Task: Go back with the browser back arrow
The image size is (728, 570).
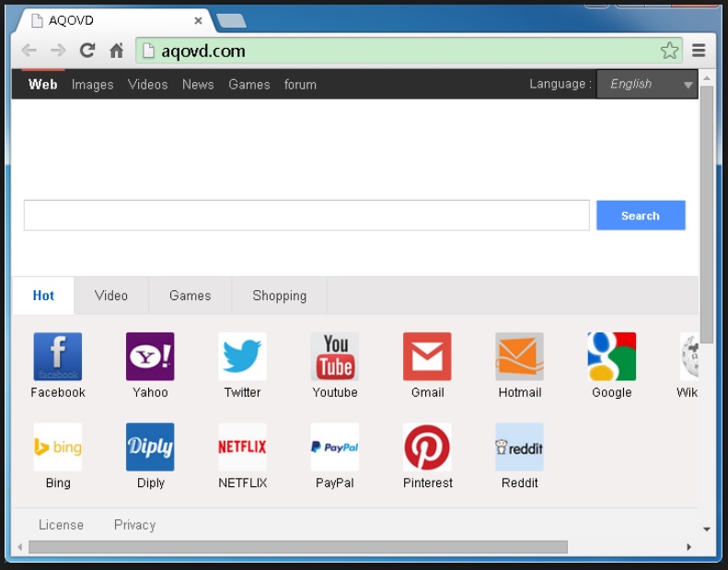Action: 29,50
